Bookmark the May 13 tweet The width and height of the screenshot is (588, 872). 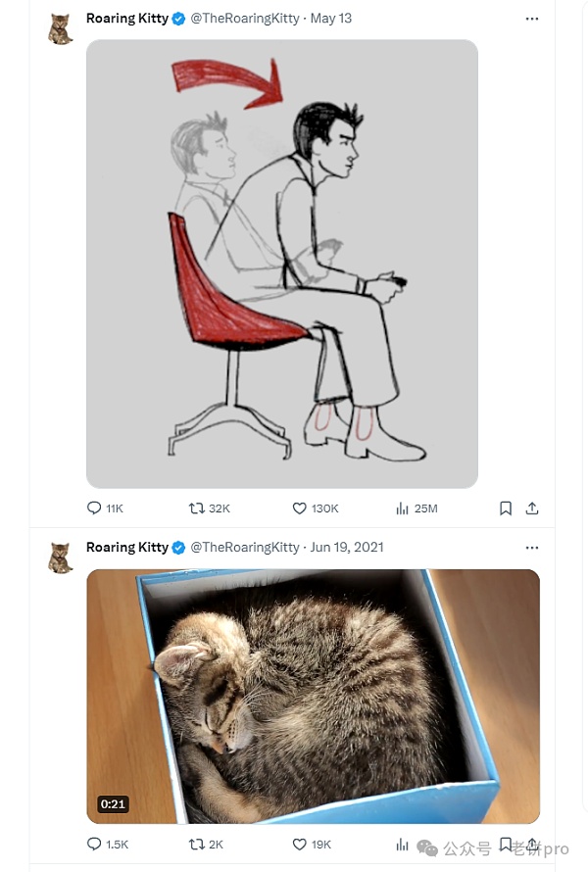click(x=506, y=509)
